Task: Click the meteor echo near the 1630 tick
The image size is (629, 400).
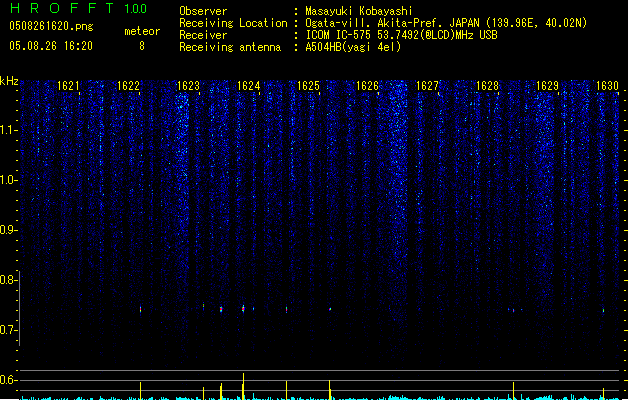Action: click(x=603, y=310)
